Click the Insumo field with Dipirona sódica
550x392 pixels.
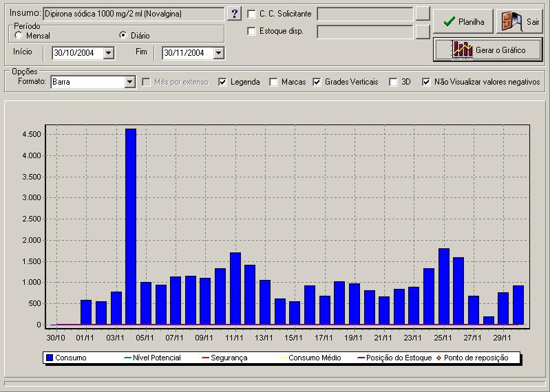[x=134, y=14]
